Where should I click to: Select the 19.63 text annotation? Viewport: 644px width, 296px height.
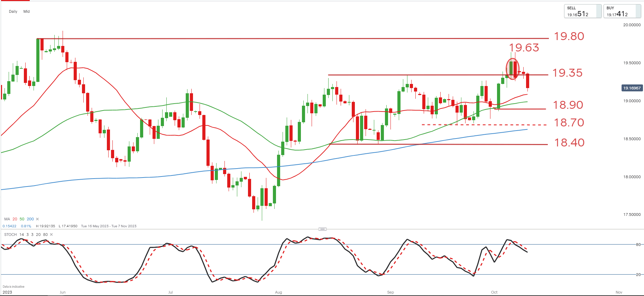point(524,48)
